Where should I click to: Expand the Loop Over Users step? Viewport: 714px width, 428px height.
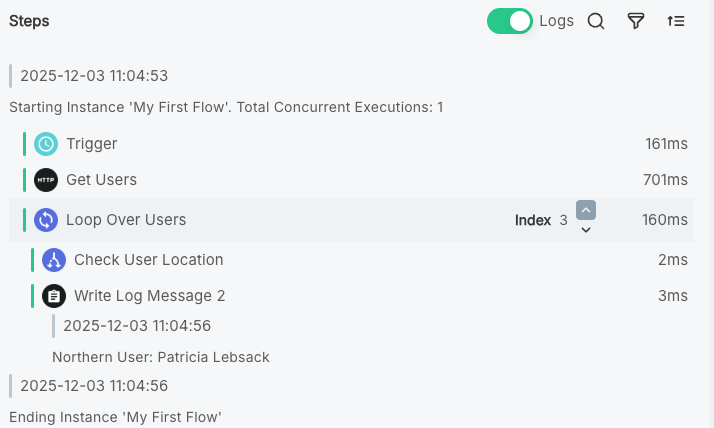pos(126,220)
